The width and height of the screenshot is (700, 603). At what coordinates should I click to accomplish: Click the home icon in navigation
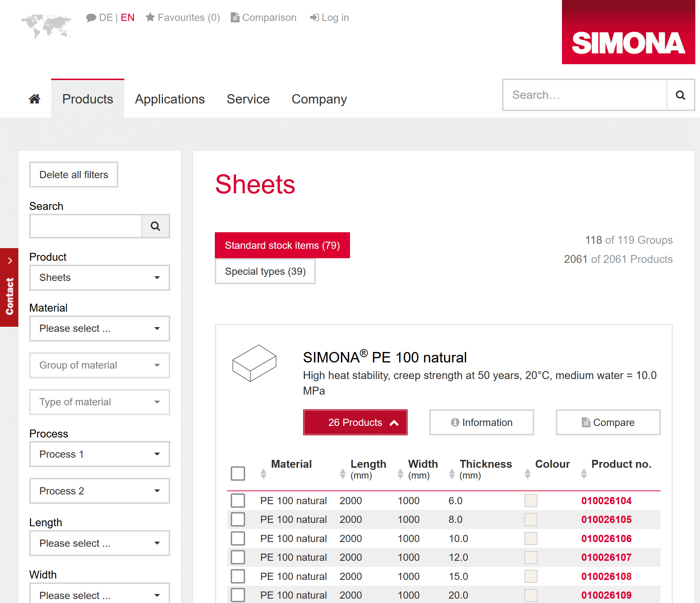click(x=35, y=99)
